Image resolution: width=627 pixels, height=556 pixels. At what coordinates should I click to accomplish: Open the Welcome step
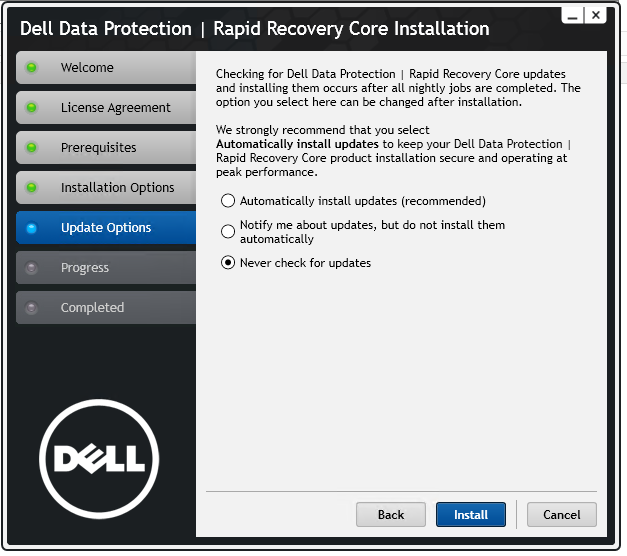pyautogui.click(x=106, y=68)
